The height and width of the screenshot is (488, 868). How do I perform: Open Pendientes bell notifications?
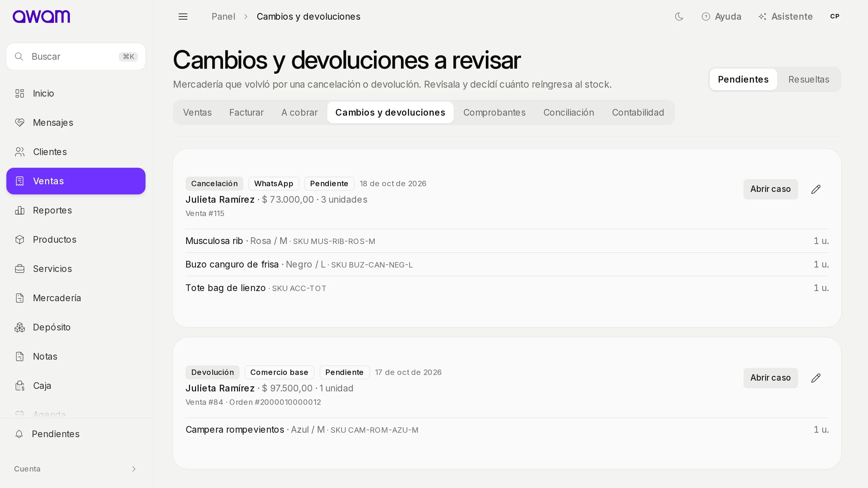tap(76, 434)
